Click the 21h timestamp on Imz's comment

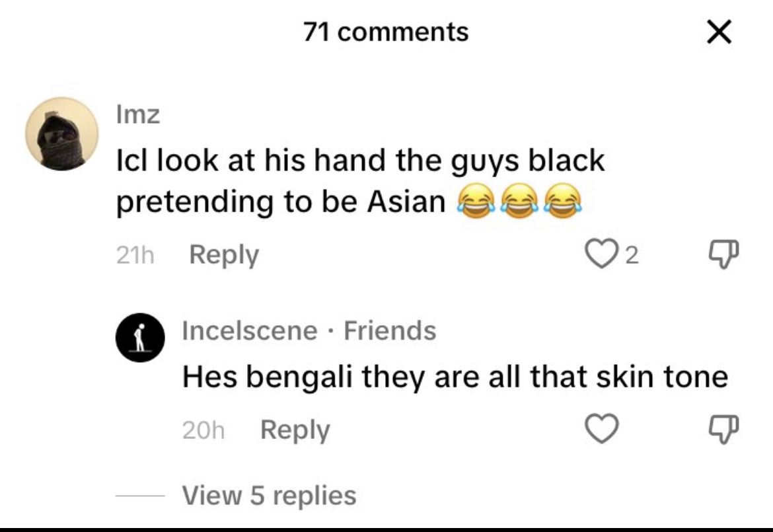135,255
